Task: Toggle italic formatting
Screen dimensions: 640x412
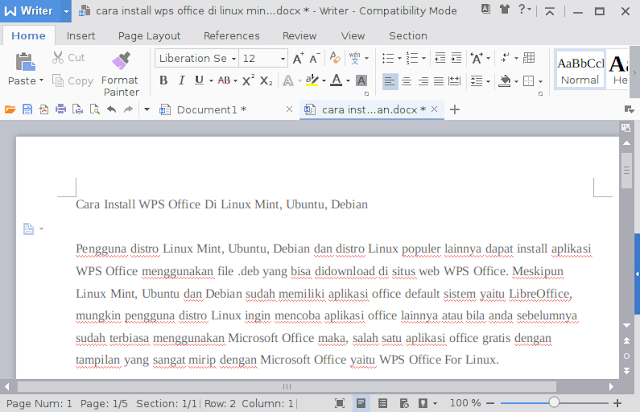Action: click(x=182, y=80)
